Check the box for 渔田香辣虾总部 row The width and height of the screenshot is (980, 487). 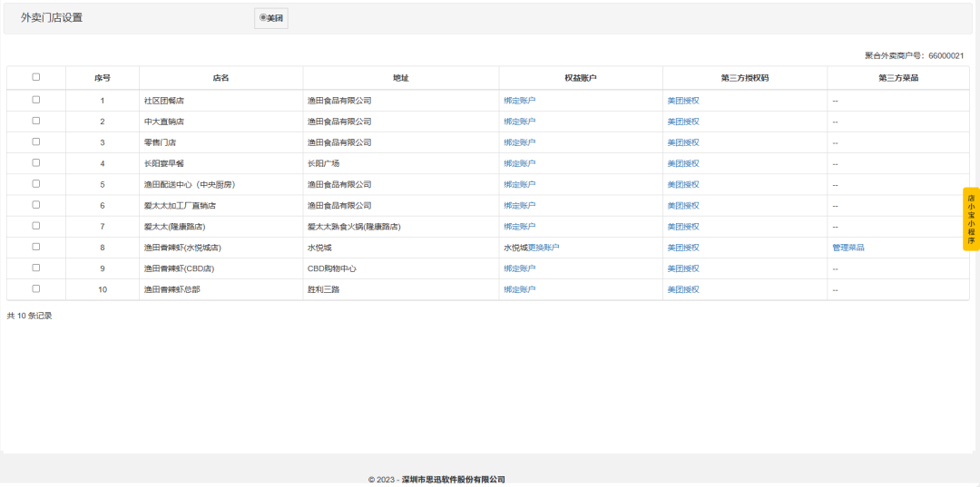(x=35, y=289)
